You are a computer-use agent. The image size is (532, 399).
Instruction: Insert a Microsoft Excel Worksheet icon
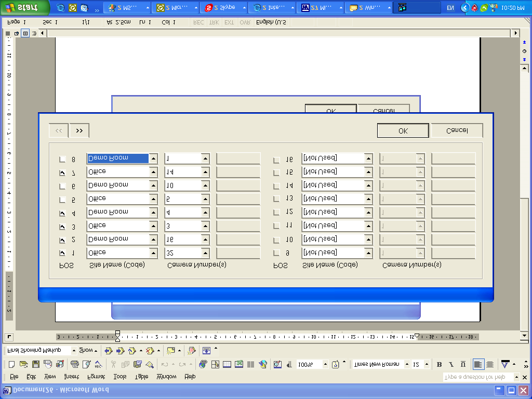(x=239, y=364)
